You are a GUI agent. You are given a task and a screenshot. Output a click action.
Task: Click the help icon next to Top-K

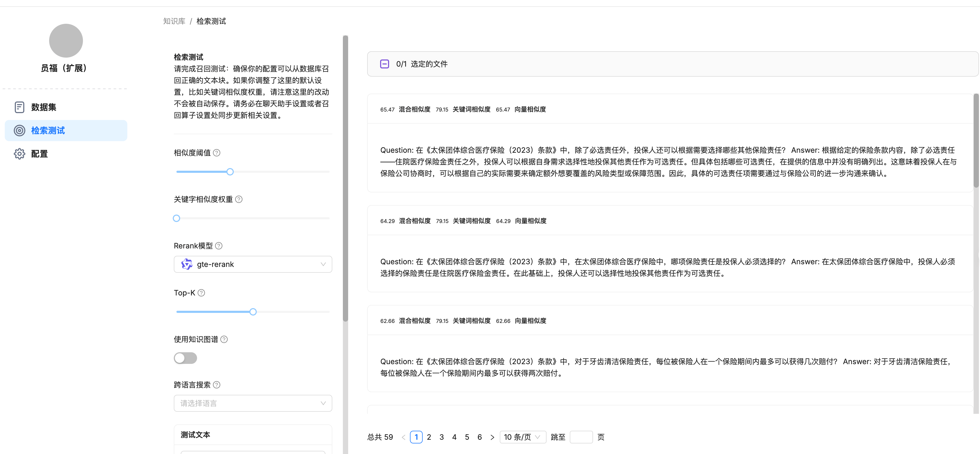point(202,293)
